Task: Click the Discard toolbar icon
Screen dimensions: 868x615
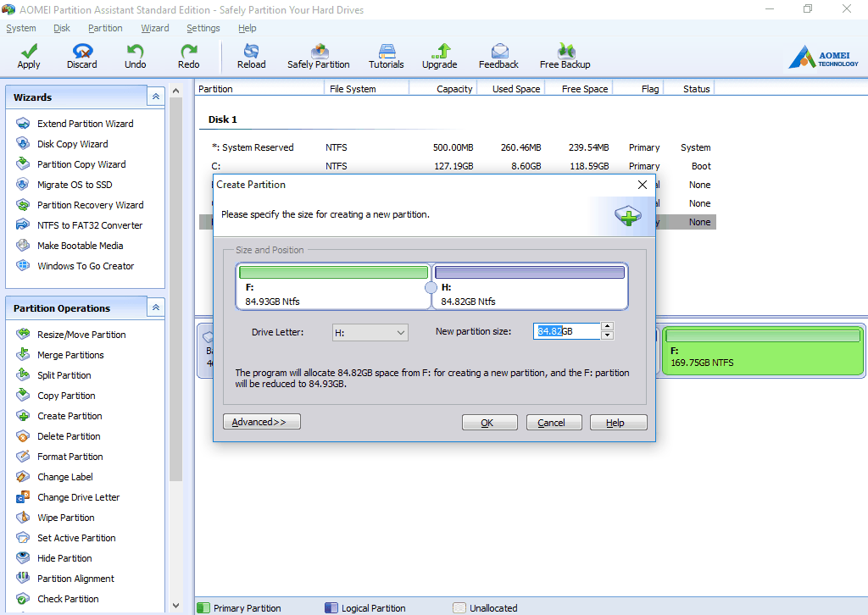Action: click(x=82, y=57)
